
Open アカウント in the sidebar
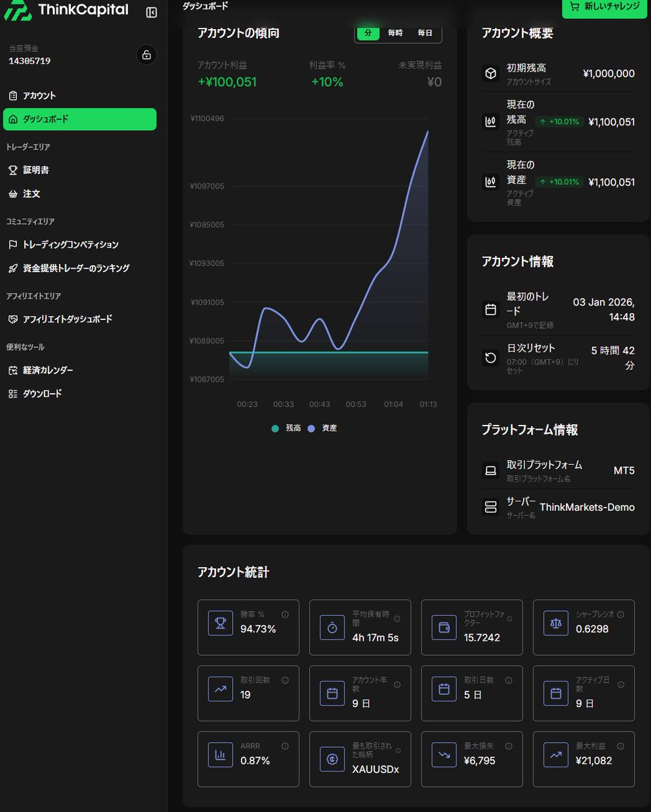coord(80,95)
